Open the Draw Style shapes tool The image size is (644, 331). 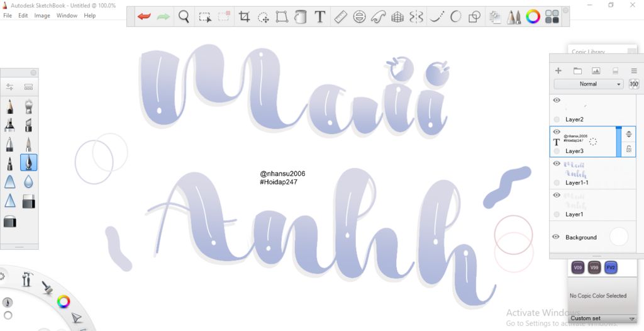pos(475,17)
